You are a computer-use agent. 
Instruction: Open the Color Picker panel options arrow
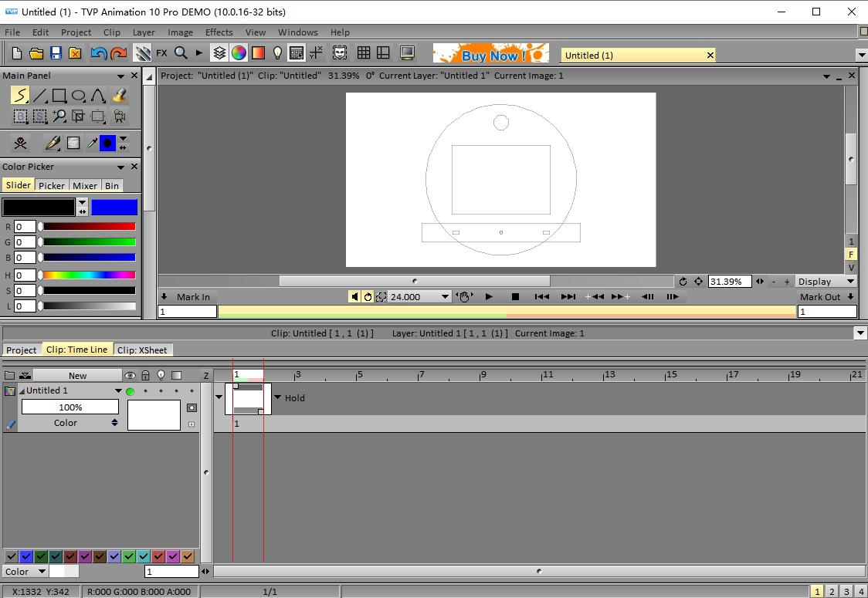[x=120, y=167]
